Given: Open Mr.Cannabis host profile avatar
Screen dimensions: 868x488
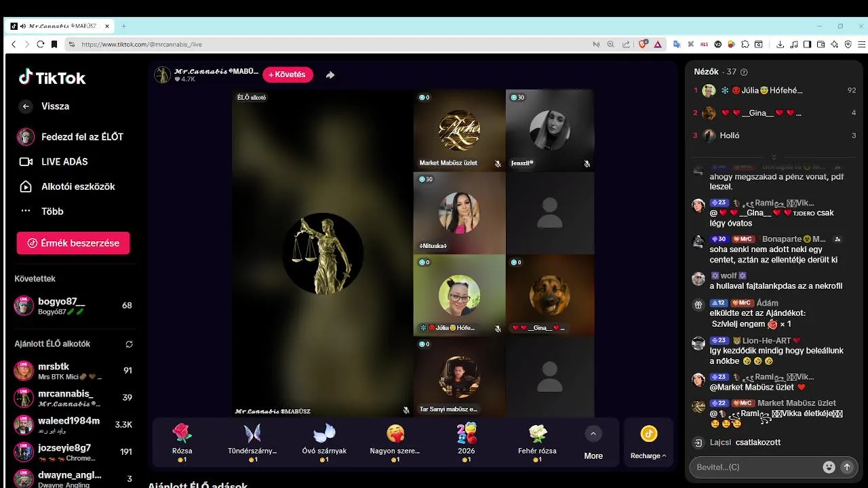Looking at the screenshot, I should [162, 75].
